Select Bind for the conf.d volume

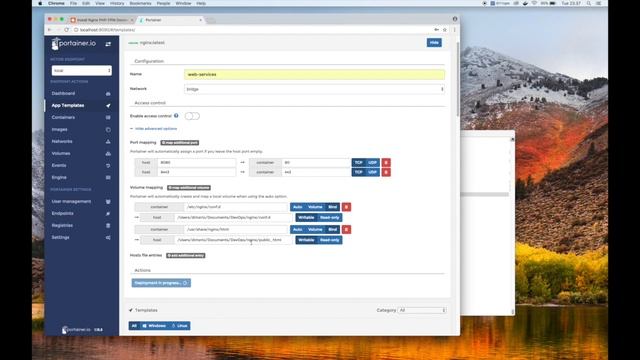(333, 207)
